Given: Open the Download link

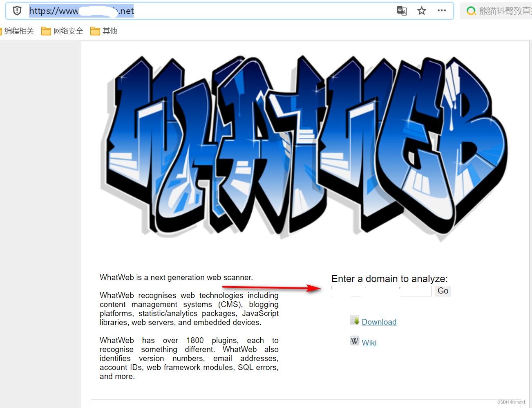Looking at the screenshot, I should point(379,322).
